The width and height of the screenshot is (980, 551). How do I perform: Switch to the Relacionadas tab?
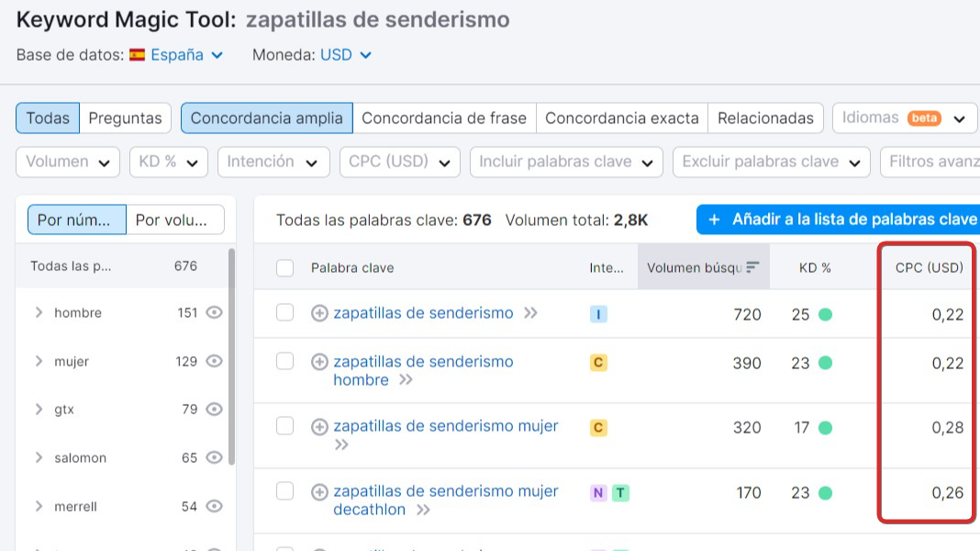765,118
